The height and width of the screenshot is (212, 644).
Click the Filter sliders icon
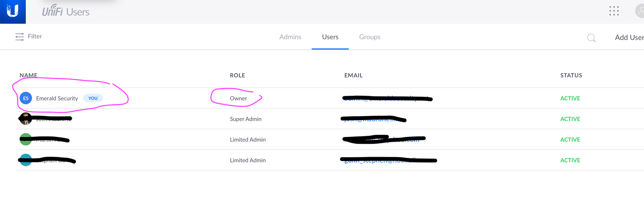coord(19,37)
